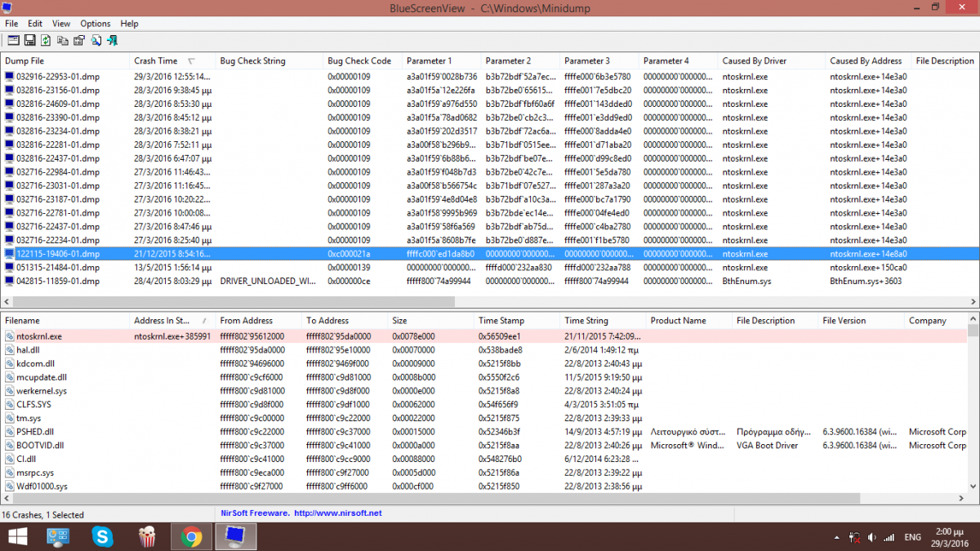
Task: Open Skype from the taskbar
Action: tap(102, 536)
